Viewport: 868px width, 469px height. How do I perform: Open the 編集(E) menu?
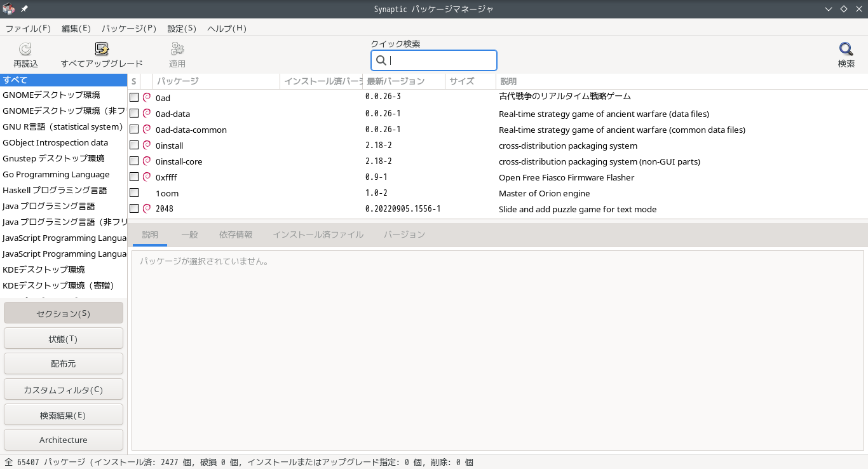(x=76, y=29)
